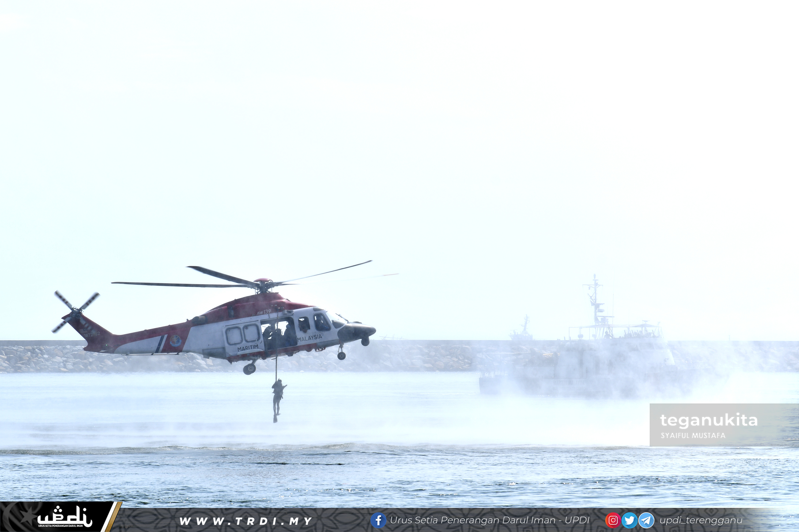Click the Twitter bird icon

coord(629,520)
